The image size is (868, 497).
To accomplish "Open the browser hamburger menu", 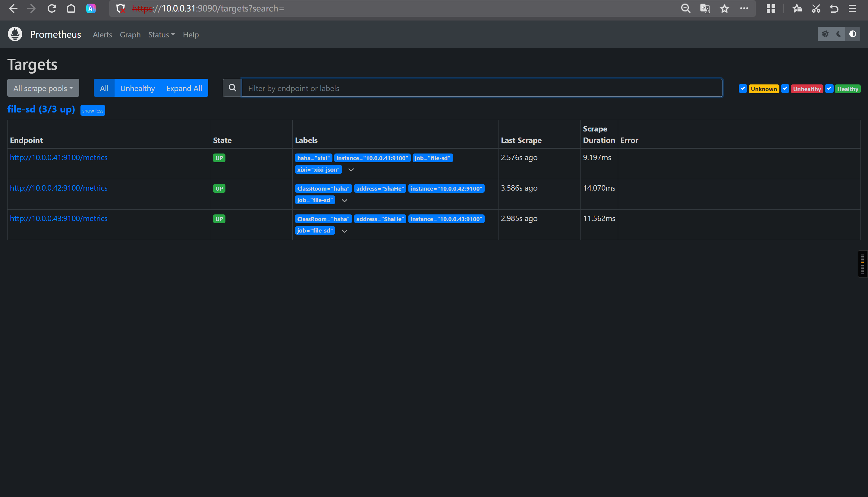I will [852, 8].
